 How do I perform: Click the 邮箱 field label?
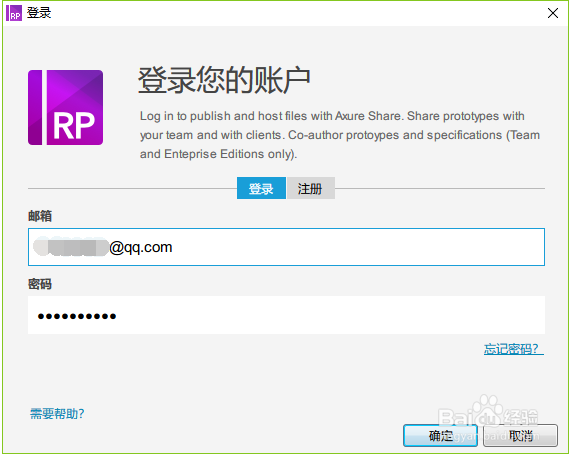[40, 216]
